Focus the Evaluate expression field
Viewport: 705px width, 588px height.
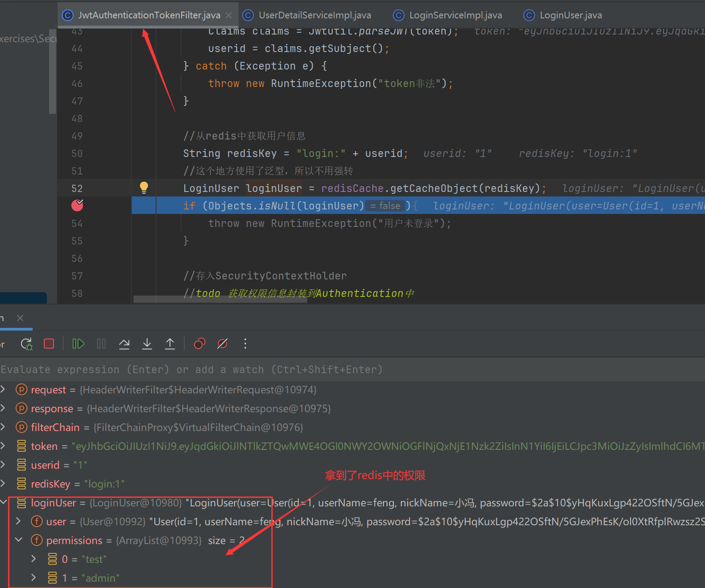(352, 370)
